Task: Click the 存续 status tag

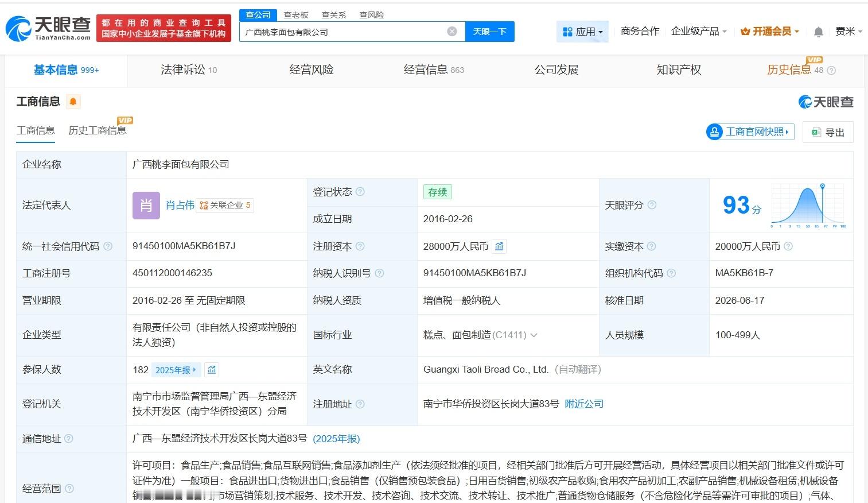Action: pos(437,192)
